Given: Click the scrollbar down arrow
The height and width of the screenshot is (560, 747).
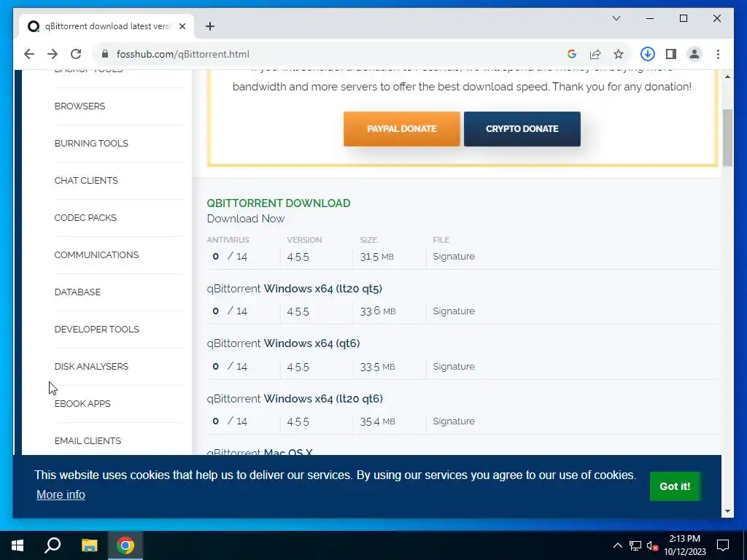Looking at the screenshot, I should [x=727, y=511].
